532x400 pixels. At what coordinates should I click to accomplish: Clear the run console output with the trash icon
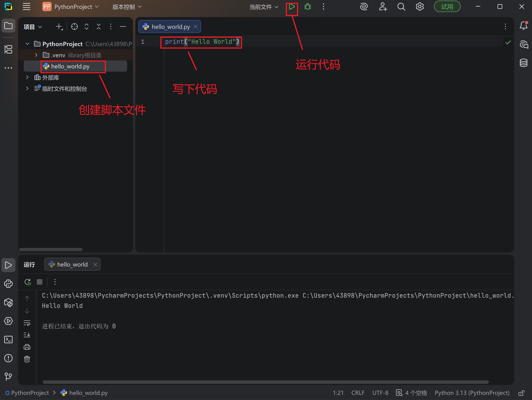27,359
